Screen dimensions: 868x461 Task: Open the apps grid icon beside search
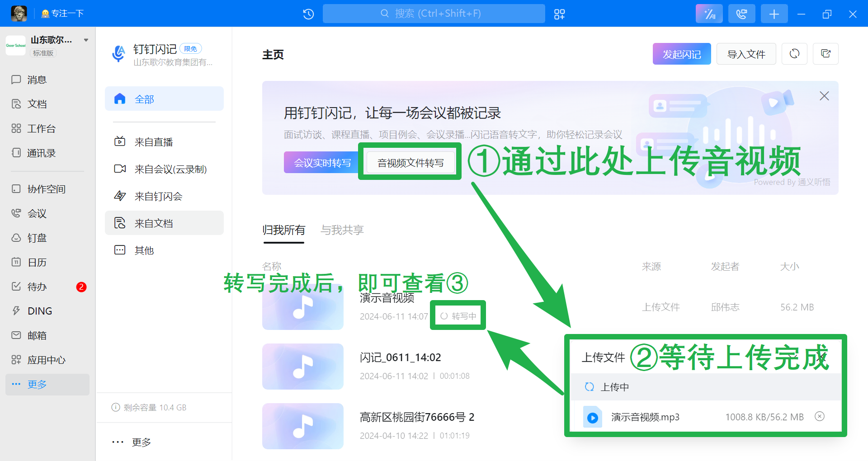pos(559,14)
